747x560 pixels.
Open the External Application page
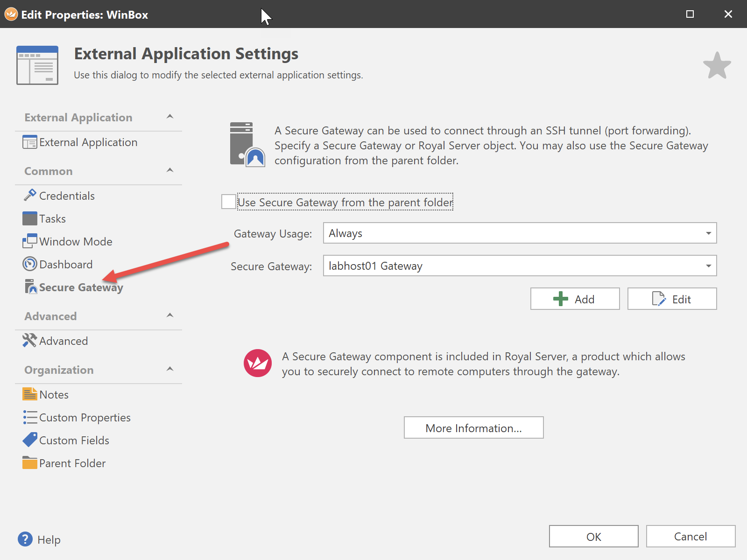pyautogui.click(x=88, y=142)
